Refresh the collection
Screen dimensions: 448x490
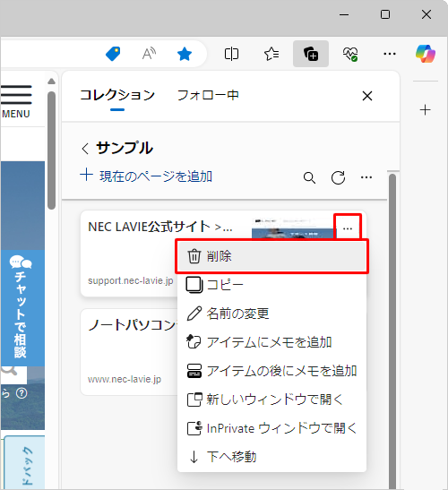[x=338, y=177]
